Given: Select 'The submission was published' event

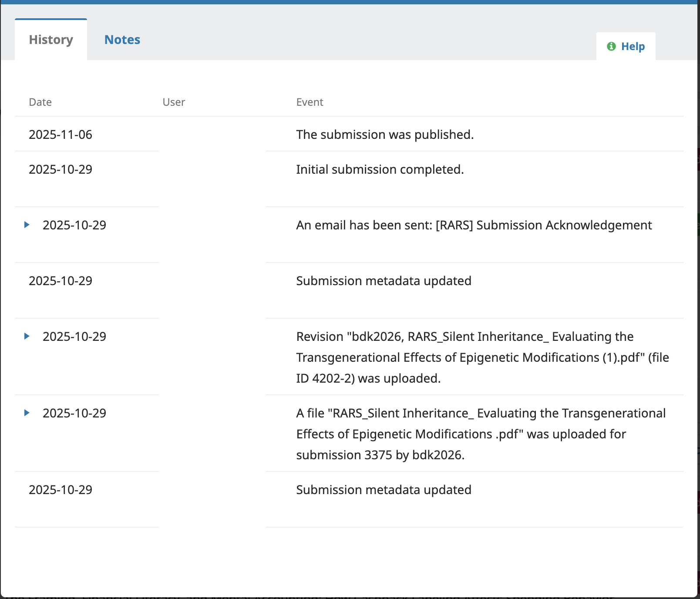Looking at the screenshot, I should coord(385,135).
